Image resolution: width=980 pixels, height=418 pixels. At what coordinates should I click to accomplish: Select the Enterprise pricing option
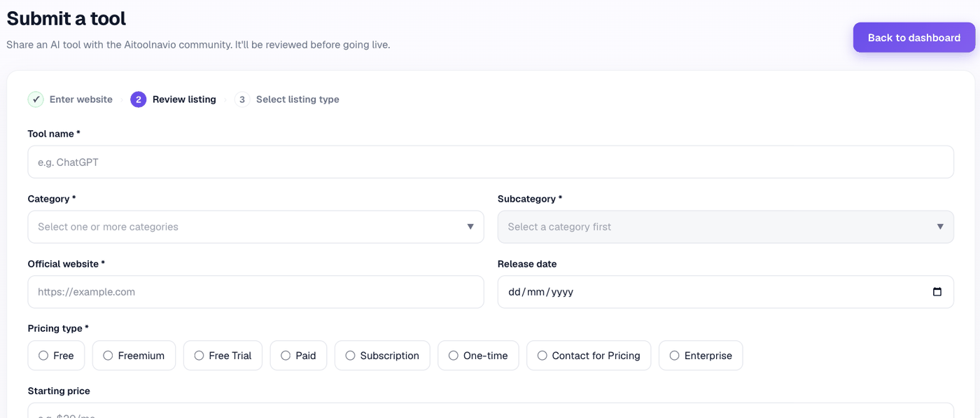click(x=701, y=356)
